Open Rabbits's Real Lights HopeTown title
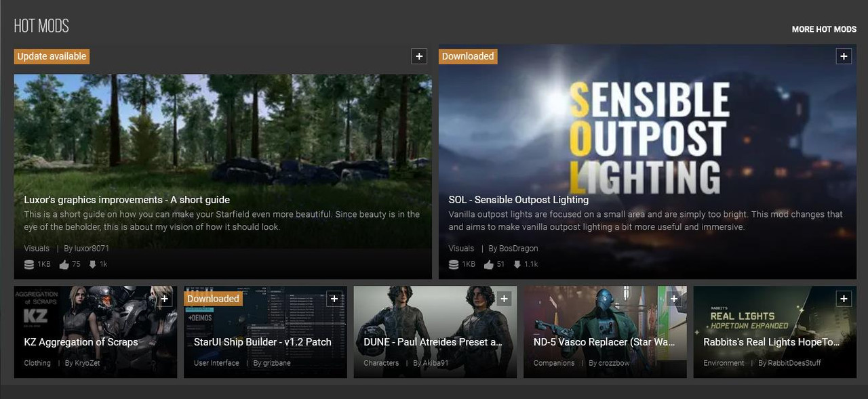Viewport: 868px width, 399px height. [772, 342]
